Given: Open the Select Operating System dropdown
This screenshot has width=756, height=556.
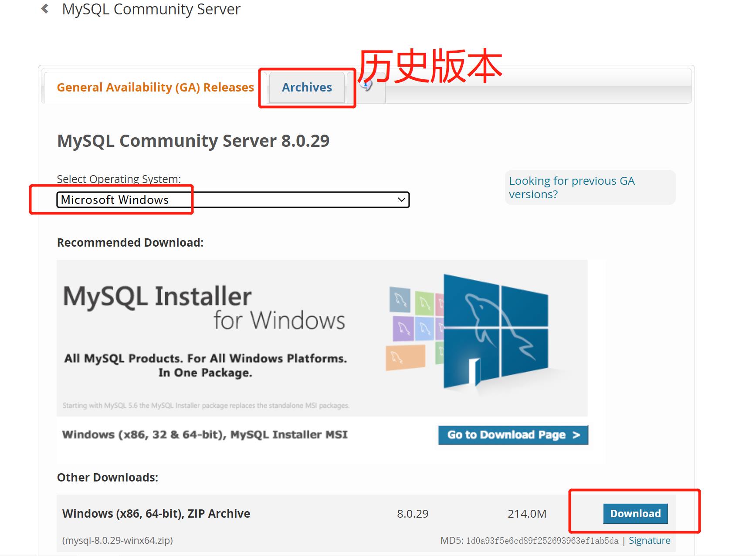Looking at the screenshot, I should pyautogui.click(x=233, y=200).
